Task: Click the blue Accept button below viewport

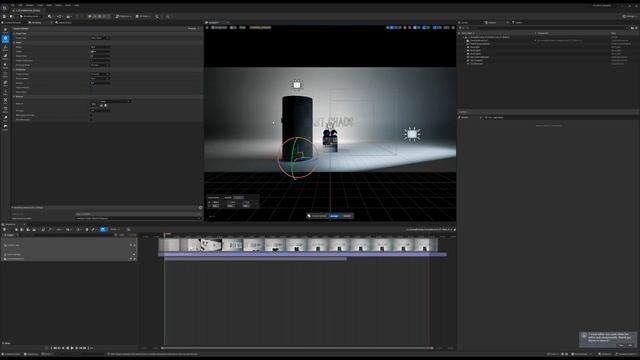Action: tap(334, 216)
